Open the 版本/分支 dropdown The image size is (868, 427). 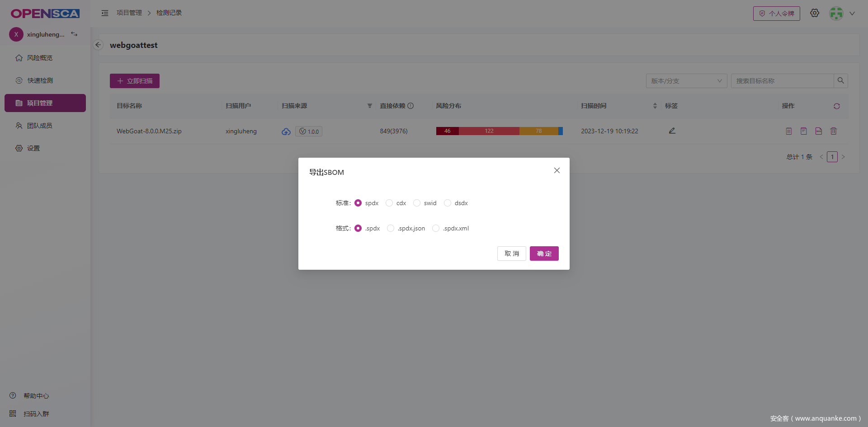(686, 81)
